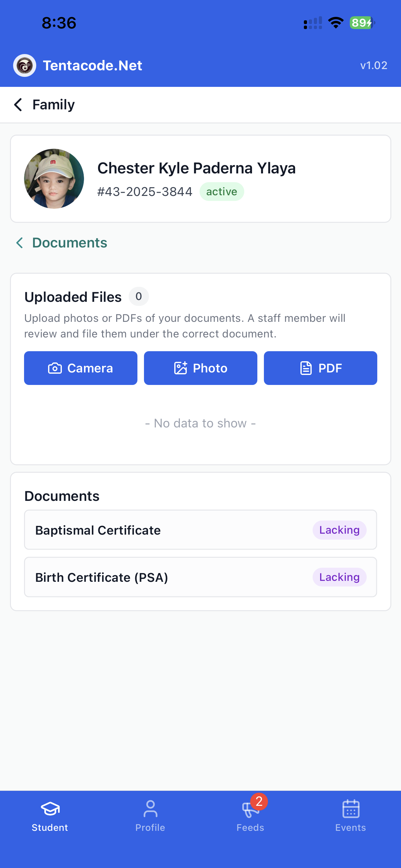Viewport: 401px width, 868px height.
Task: Tap the v1.02 version label
Action: [x=374, y=65]
